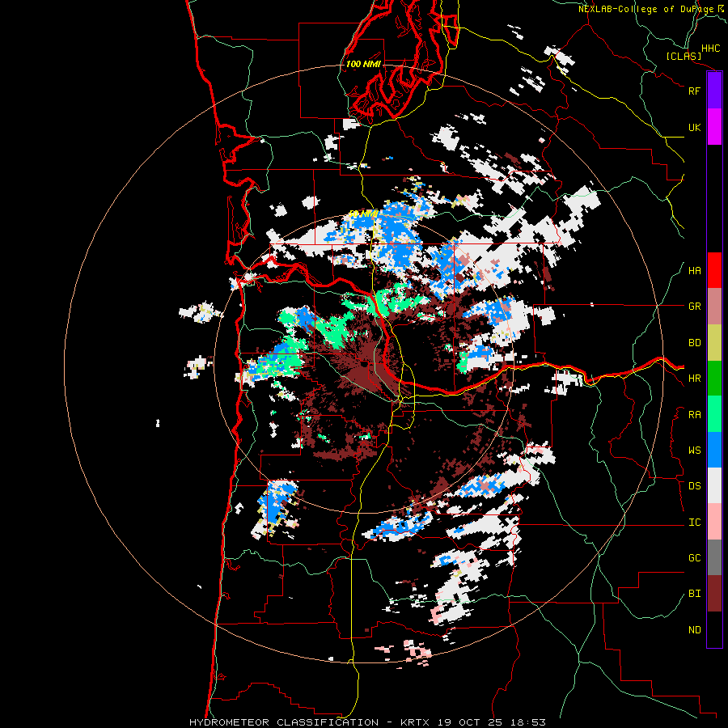Click the 'WS' legend label text
Image resolution: width=728 pixels, height=728 pixels.
(694, 451)
